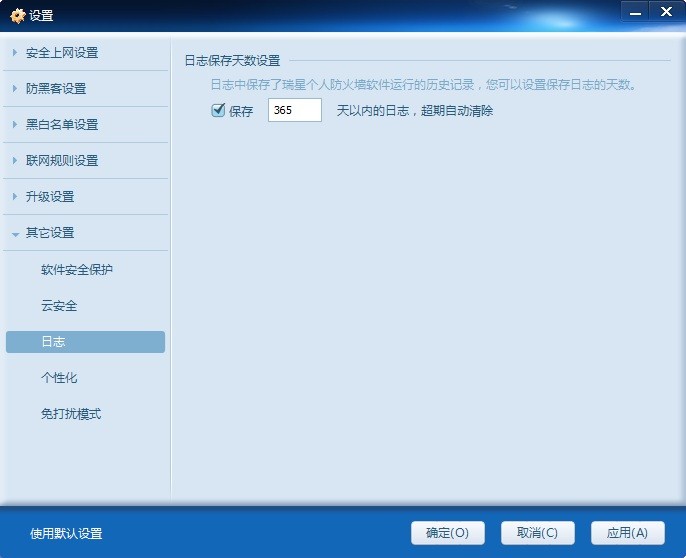This screenshot has height=558, width=686.
Task: Select 个性化 sub-item
Action: pos(59,378)
